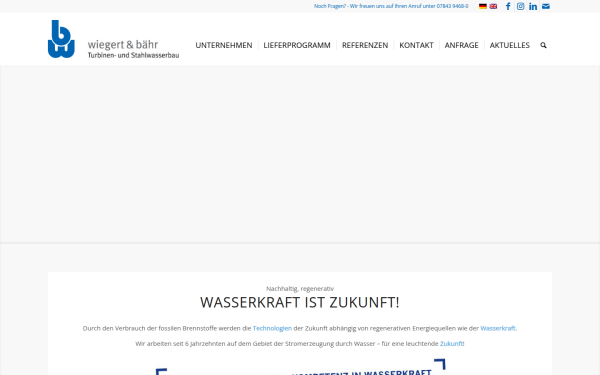Follow the Wasserkraft link
Screen dimensions: 600x375
497,328
